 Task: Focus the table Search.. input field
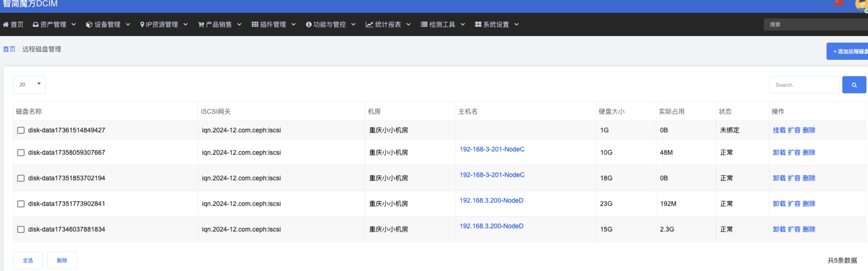pos(804,85)
